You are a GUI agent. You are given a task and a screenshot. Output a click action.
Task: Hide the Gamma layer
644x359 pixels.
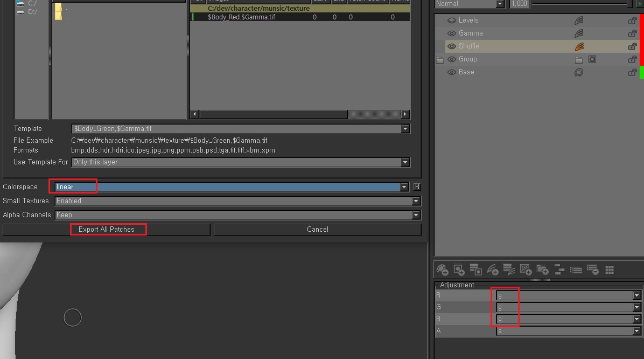tap(451, 33)
